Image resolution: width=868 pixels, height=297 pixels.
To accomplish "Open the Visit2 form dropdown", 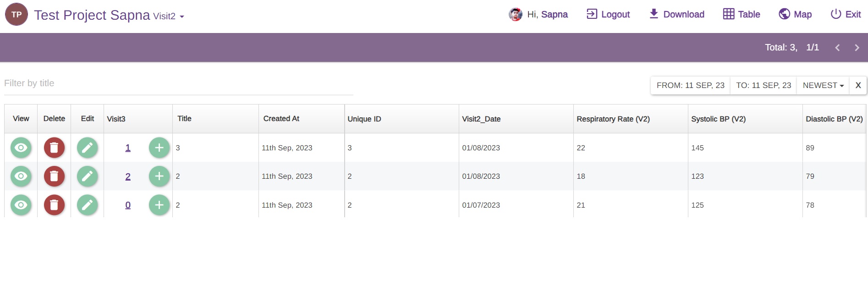I will pos(169,16).
